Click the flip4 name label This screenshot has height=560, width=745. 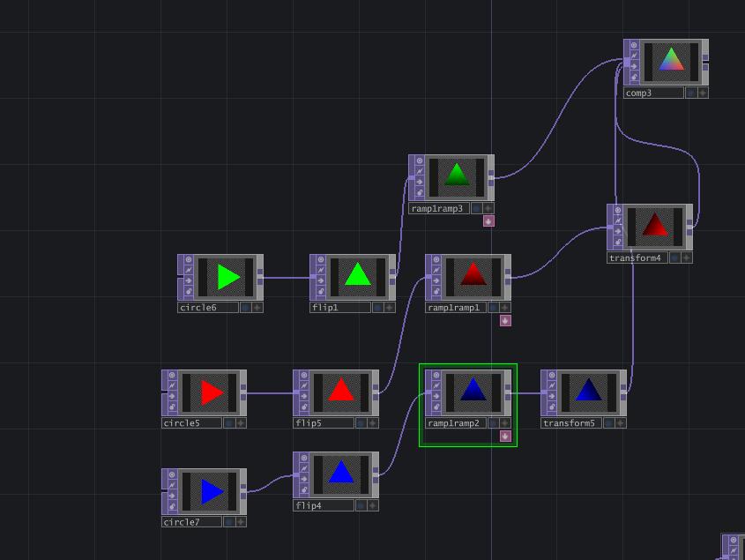point(323,506)
